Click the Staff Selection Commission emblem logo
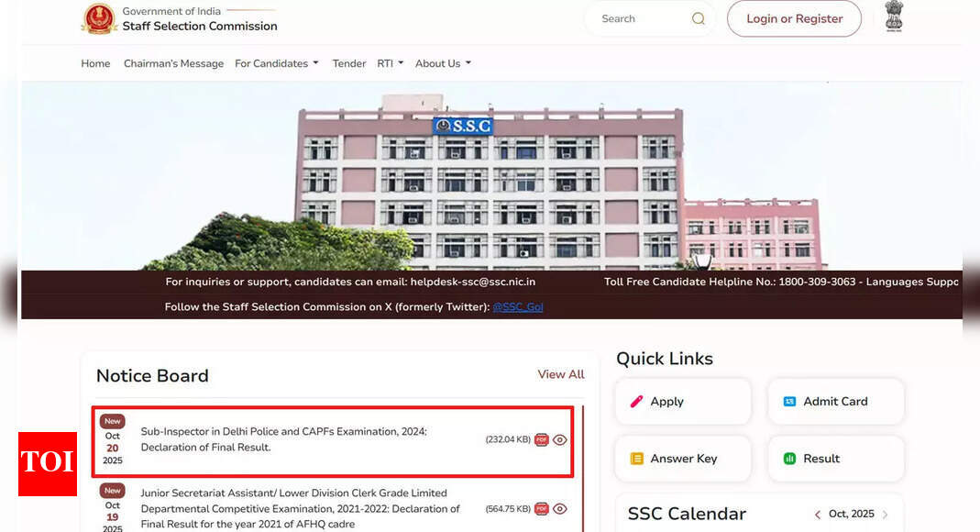 pyautogui.click(x=99, y=19)
